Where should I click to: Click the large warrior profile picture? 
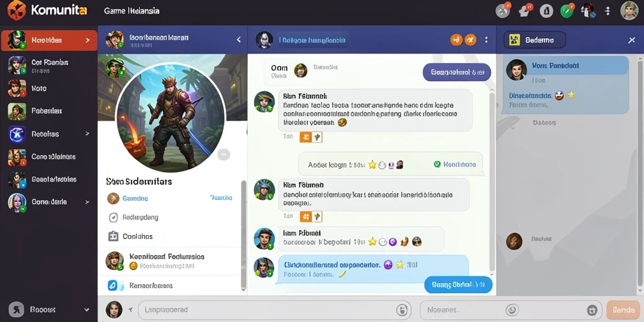(170, 118)
